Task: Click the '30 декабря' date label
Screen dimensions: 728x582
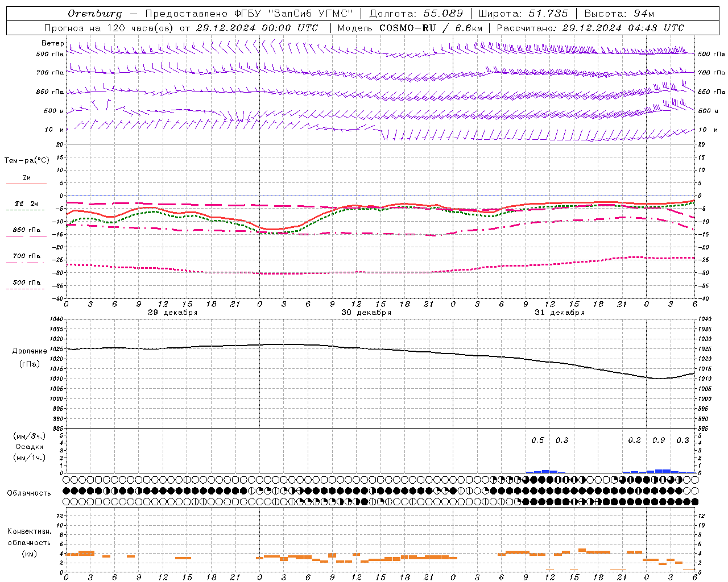Action: point(366,313)
